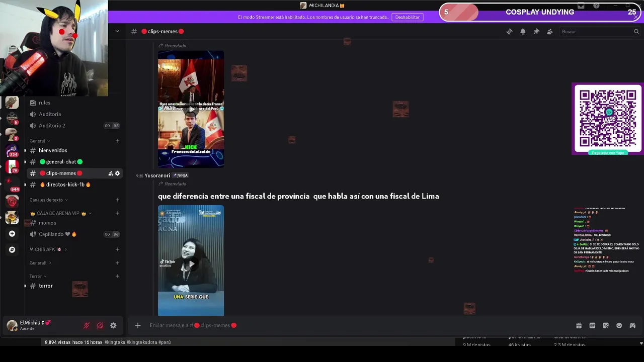Expand the MICHIS AFK category

pyautogui.click(x=48, y=249)
